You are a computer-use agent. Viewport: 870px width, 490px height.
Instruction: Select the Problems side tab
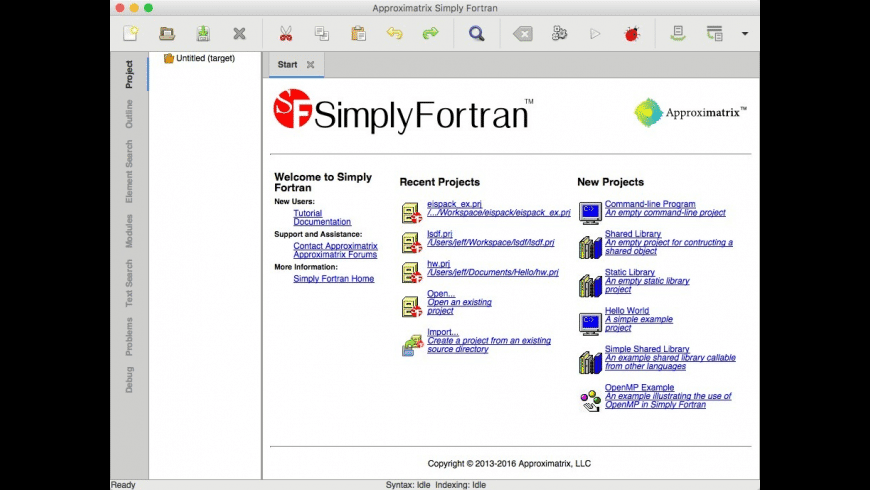point(129,336)
